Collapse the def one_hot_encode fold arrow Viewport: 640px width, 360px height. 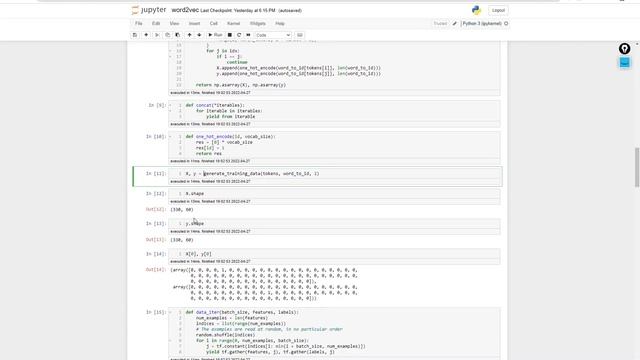coord(170,137)
